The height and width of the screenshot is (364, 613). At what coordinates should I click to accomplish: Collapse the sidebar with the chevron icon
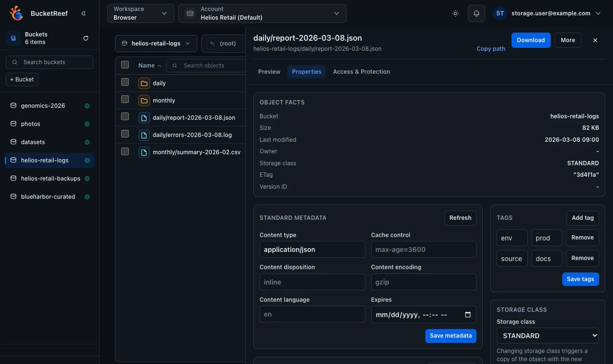pos(83,13)
